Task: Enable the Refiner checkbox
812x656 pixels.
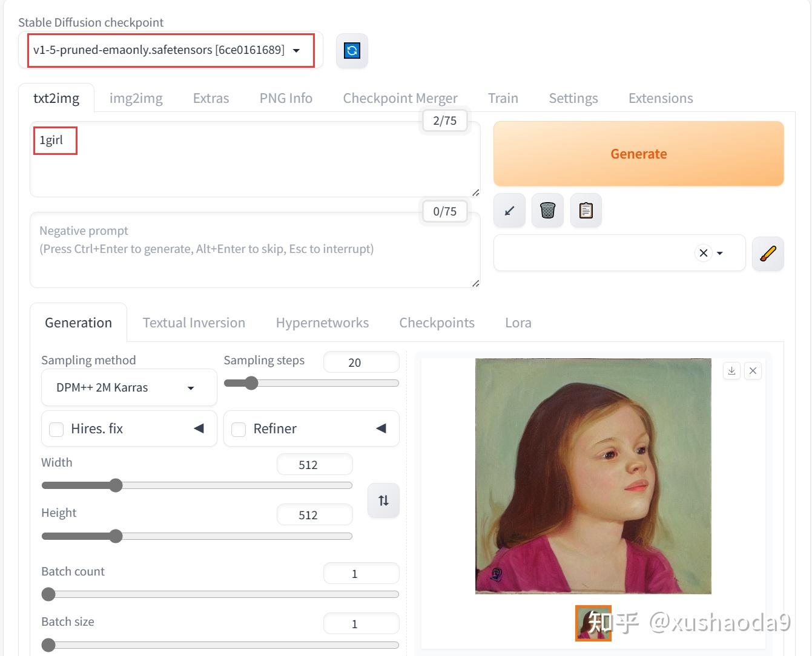Action: (239, 429)
